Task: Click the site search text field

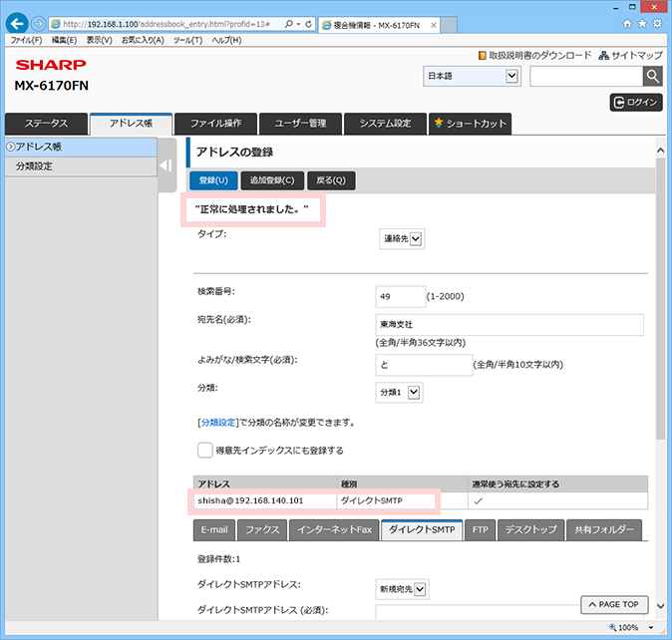Action: tap(586, 76)
